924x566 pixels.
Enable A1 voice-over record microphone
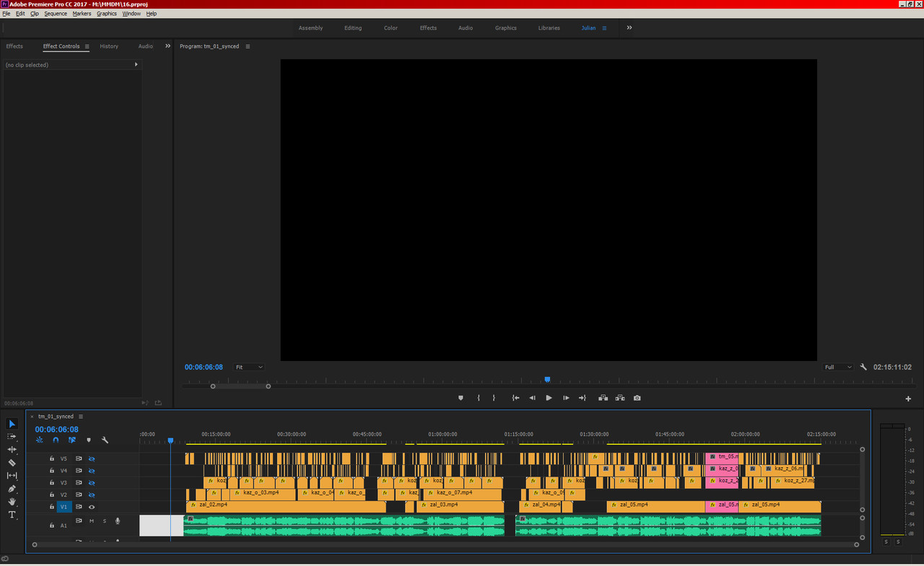(x=118, y=521)
